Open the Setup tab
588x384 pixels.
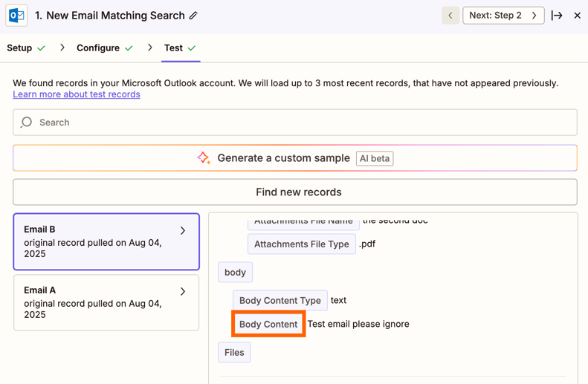[19, 48]
